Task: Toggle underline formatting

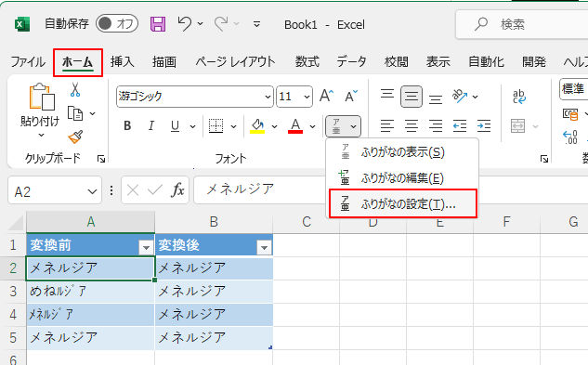Action: pos(175,125)
